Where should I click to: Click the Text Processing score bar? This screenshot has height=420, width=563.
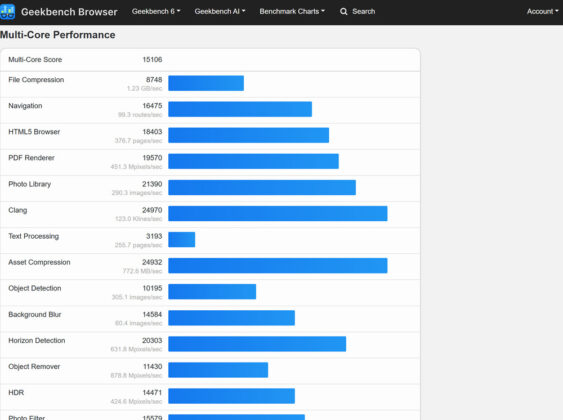[182, 239]
